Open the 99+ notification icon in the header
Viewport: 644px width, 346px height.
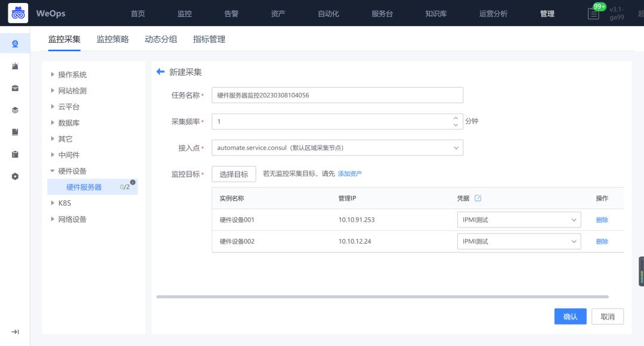coord(593,13)
